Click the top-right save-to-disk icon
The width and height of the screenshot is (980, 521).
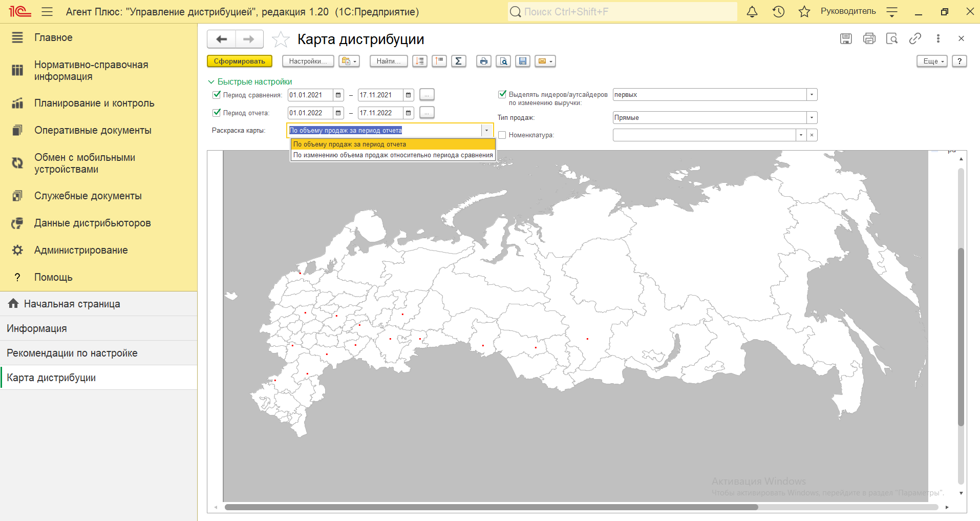coord(846,38)
